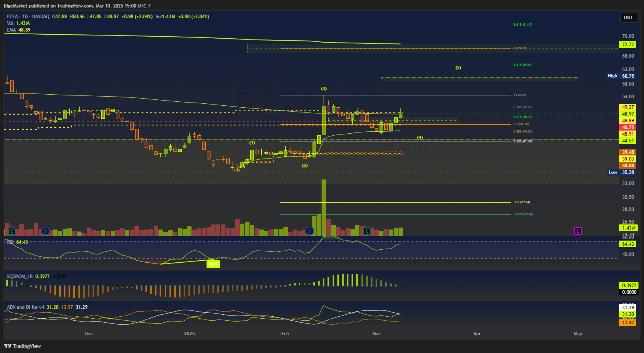The width and height of the screenshot is (644, 353).
Task: Click the orange 39.48 price tag
Action: click(x=628, y=152)
